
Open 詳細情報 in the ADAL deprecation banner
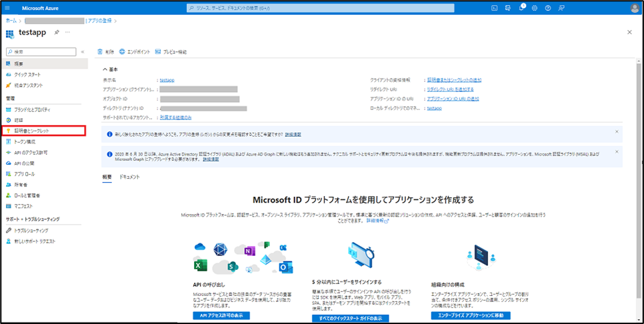pos(211,159)
